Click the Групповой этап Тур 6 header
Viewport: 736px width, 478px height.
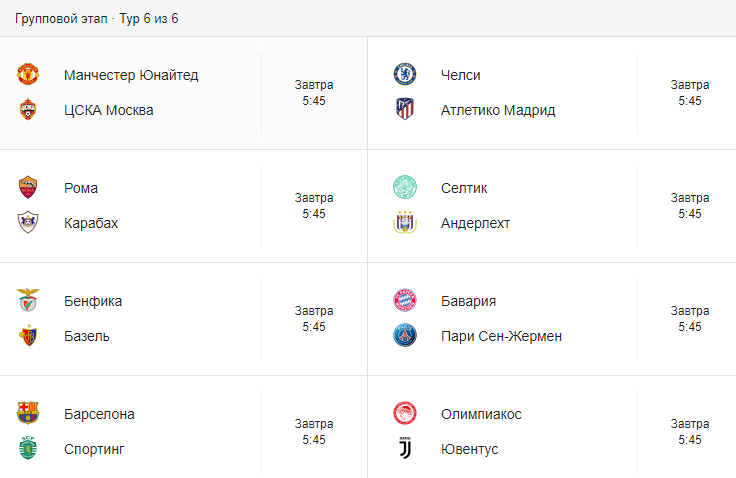coord(97,19)
